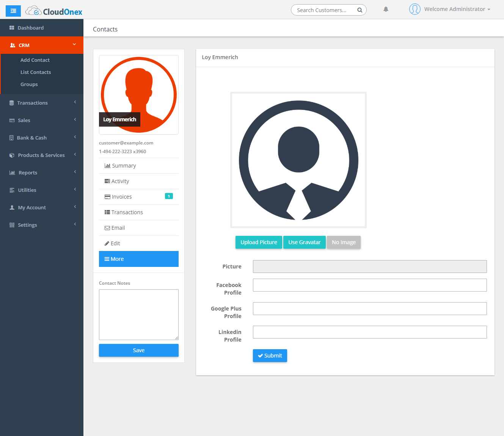Click the Picture field
The image size is (504, 436).
click(x=370, y=267)
